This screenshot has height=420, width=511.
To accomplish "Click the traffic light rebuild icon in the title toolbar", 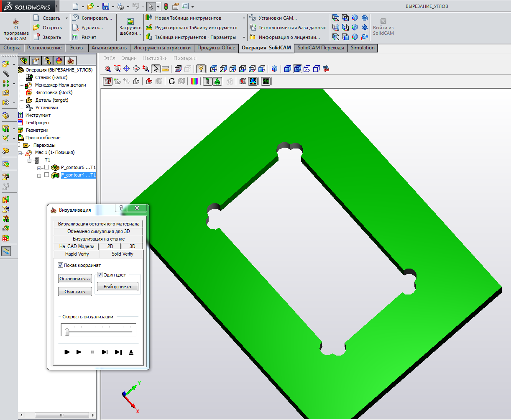I will coord(166,6).
